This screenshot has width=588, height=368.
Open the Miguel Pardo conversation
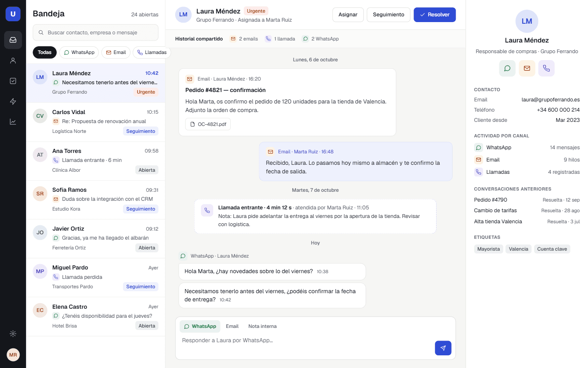tap(96, 277)
